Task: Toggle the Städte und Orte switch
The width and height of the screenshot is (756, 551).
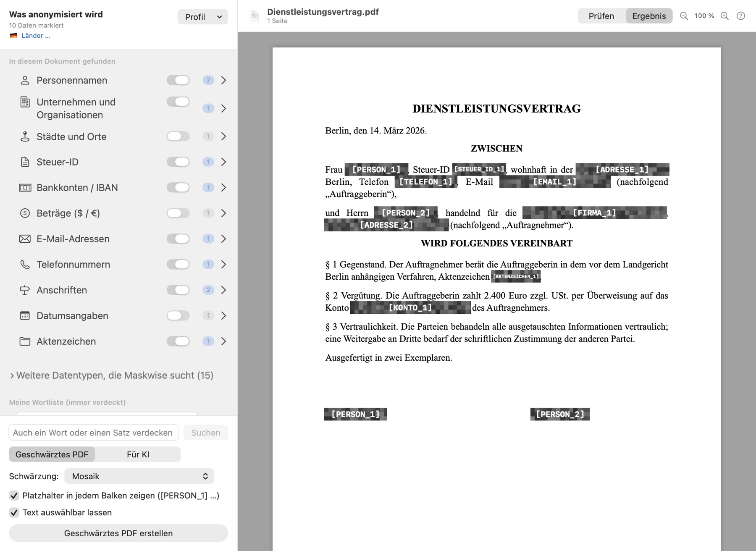Action: pyautogui.click(x=178, y=136)
